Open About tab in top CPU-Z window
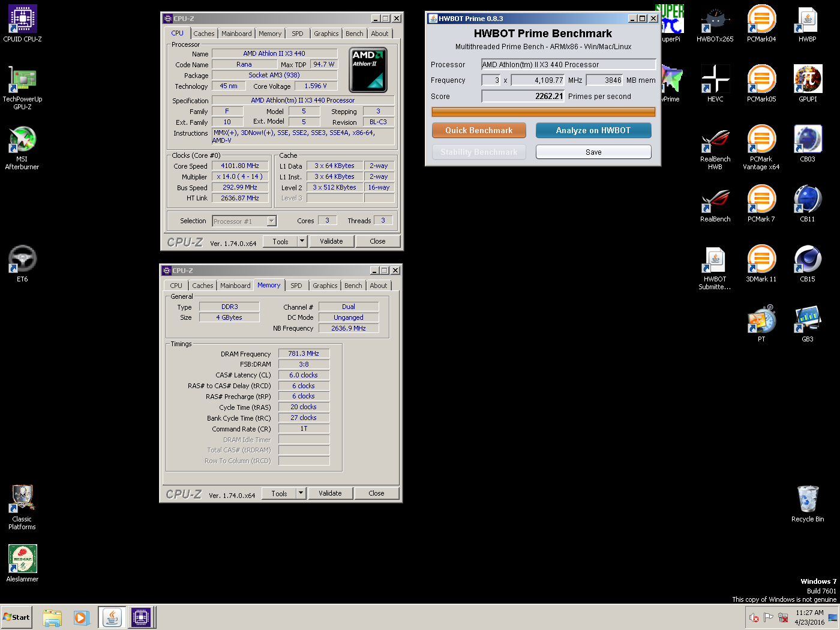Image resolution: width=840 pixels, height=630 pixels. [x=379, y=34]
